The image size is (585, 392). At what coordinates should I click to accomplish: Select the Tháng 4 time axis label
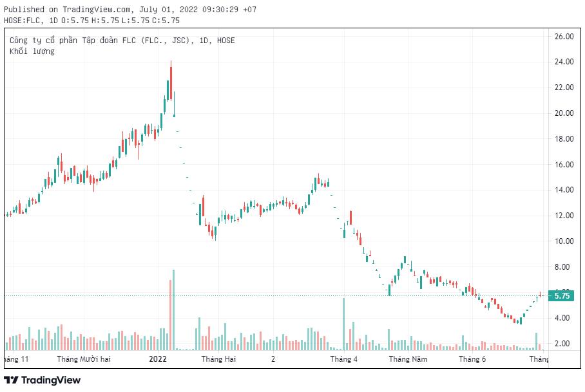pyautogui.click(x=344, y=359)
